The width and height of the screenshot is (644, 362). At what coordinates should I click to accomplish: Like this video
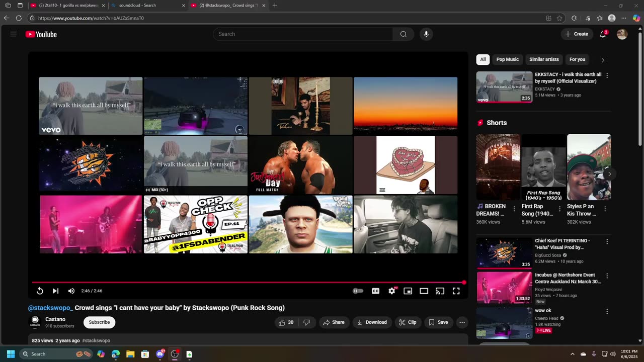point(286,322)
